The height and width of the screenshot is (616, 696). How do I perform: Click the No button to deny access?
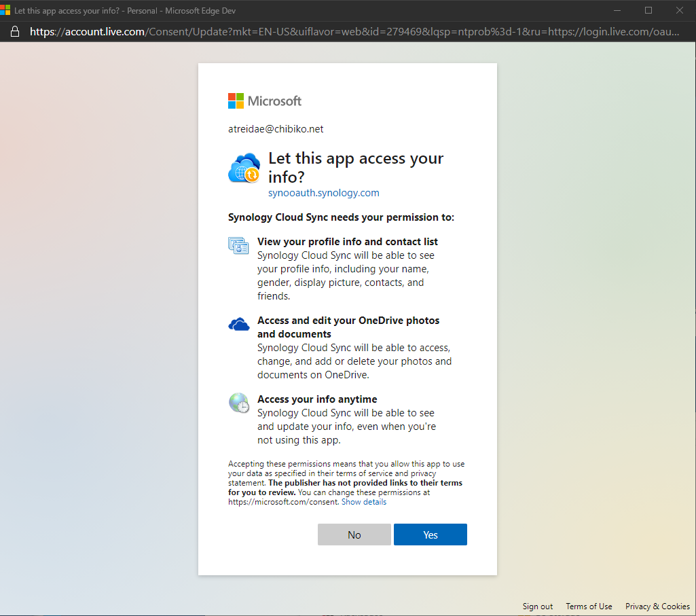[354, 535]
